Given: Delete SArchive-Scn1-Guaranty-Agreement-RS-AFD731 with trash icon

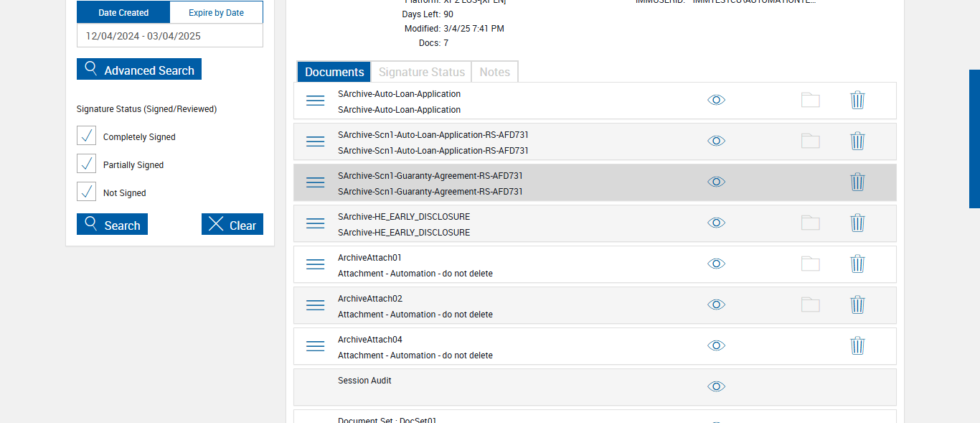Looking at the screenshot, I should 857,182.
